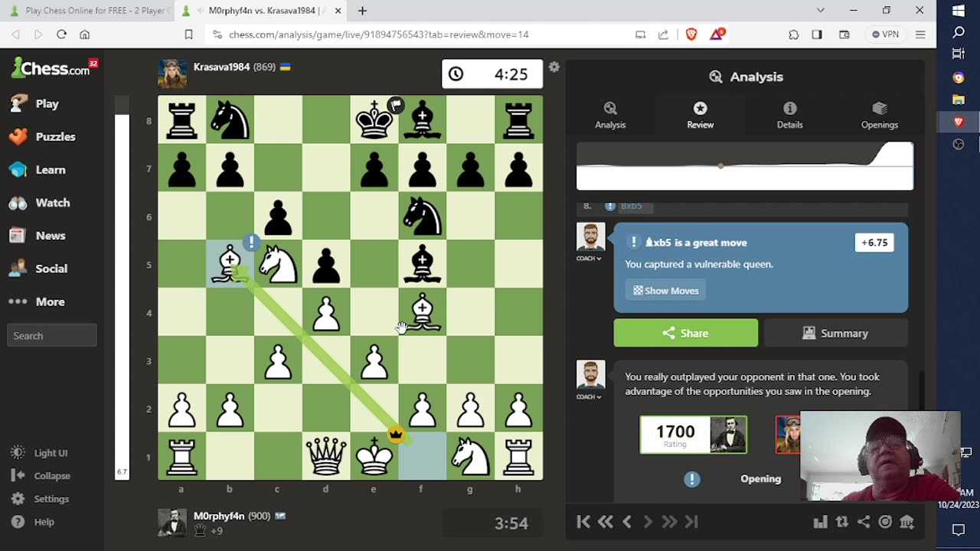Toggle the evaluation bar chart icon

(x=821, y=522)
